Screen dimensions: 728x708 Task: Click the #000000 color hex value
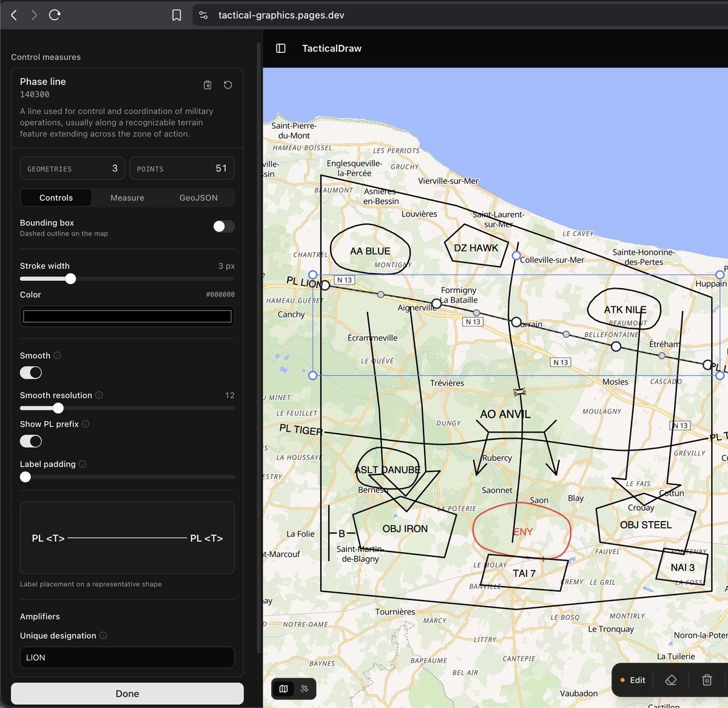coord(220,295)
